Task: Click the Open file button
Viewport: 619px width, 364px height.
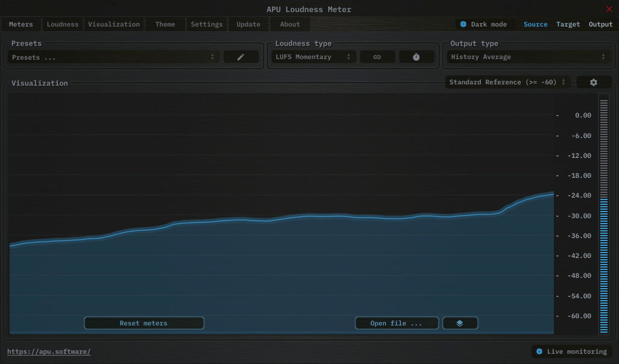Action: tap(396, 324)
